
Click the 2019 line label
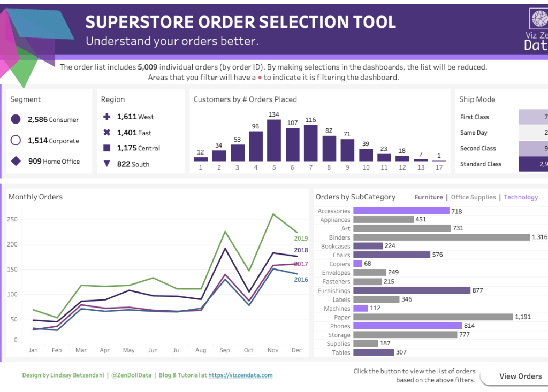click(x=301, y=238)
